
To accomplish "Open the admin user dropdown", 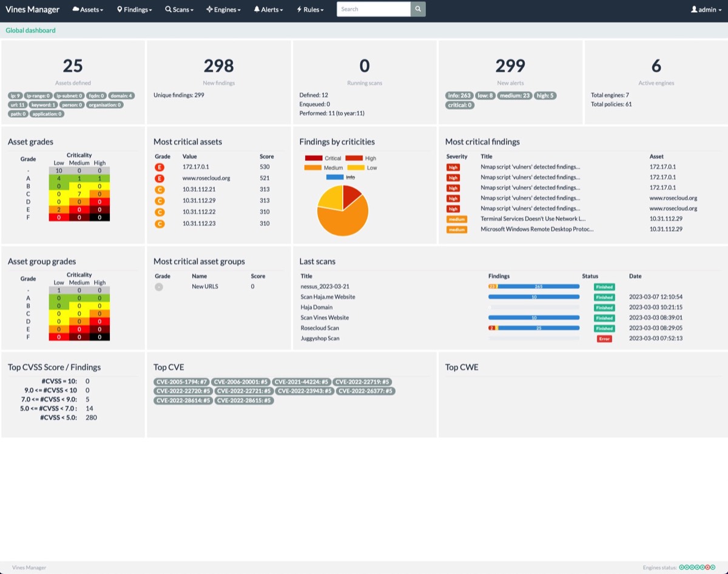I will click(x=707, y=10).
